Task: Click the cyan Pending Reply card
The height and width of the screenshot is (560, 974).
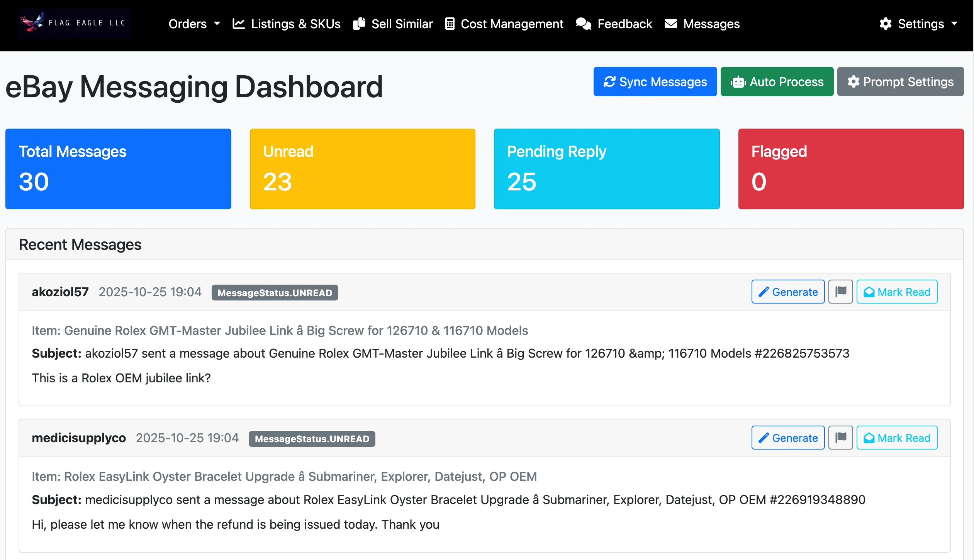Action: click(606, 169)
